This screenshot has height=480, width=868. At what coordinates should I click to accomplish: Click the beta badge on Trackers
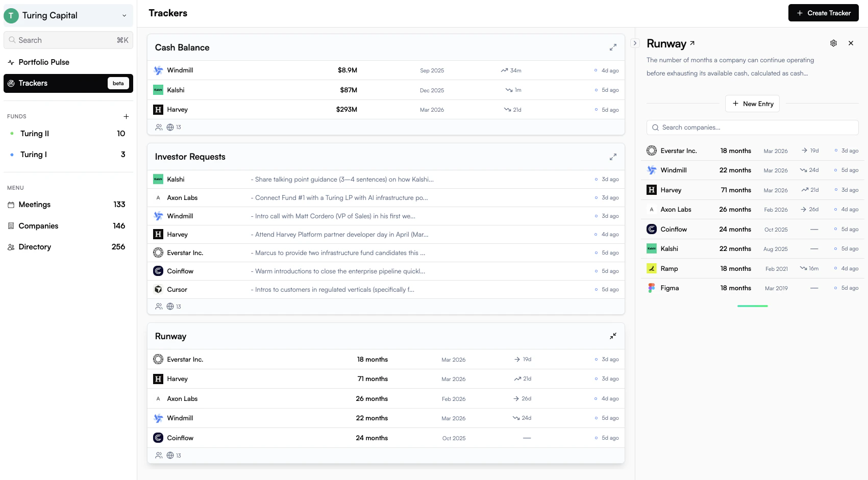(x=118, y=83)
